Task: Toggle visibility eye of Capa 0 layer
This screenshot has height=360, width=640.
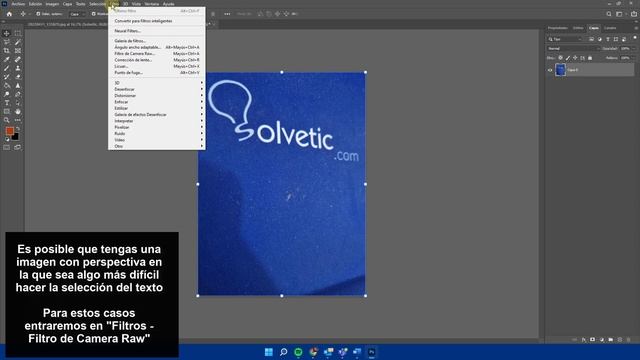Action: tap(550, 70)
